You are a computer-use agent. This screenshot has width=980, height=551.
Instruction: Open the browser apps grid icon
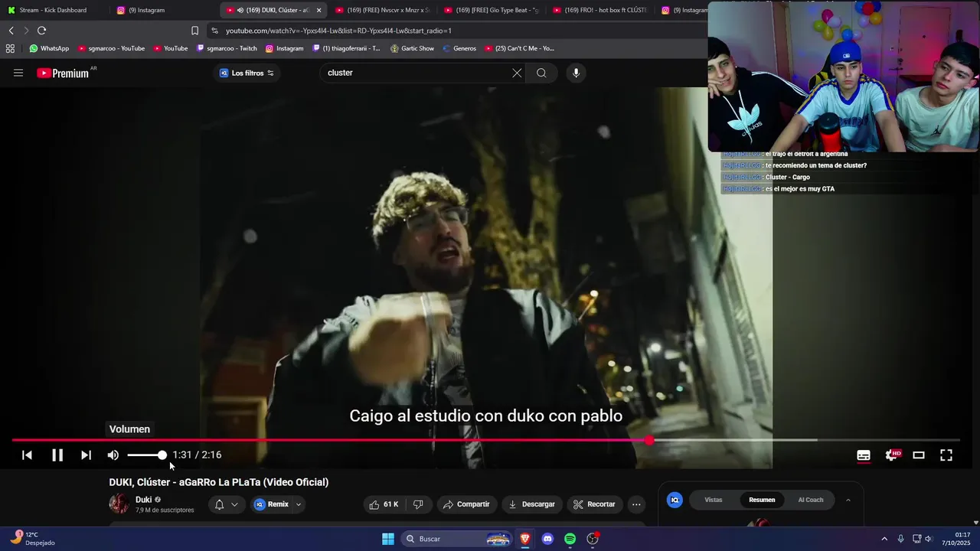(x=10, y=48)
